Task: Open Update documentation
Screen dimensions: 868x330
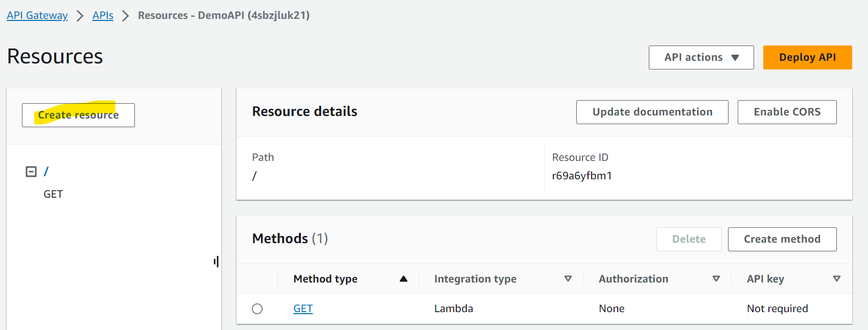Action: coord(652,112)
